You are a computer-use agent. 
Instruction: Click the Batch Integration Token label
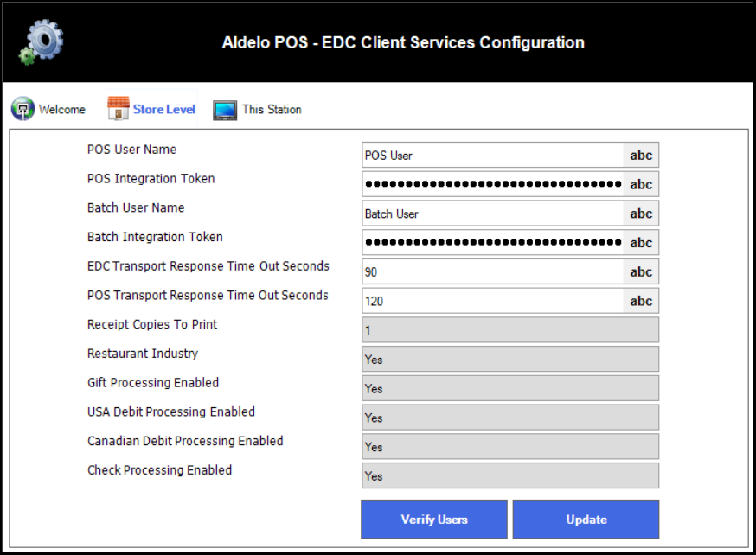[155, 237]
